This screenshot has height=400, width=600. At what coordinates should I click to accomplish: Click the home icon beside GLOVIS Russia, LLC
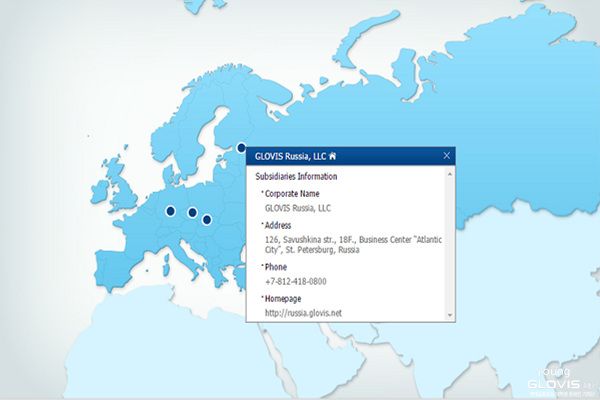(333, 156)
